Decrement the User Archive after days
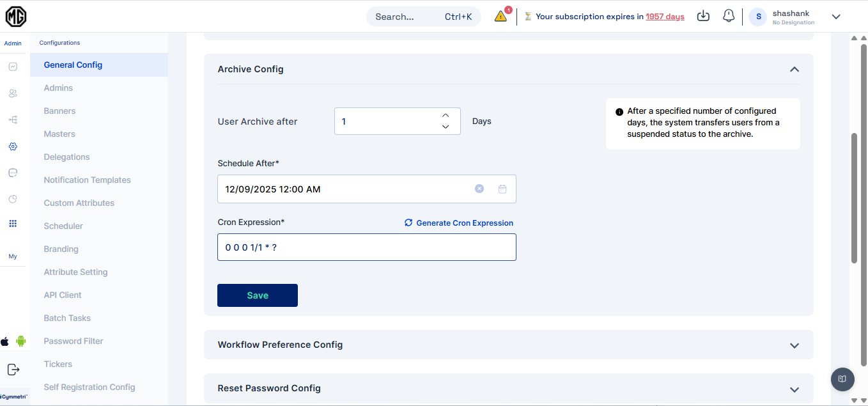The height and width of the screenshot is (406, 868). 446,127
